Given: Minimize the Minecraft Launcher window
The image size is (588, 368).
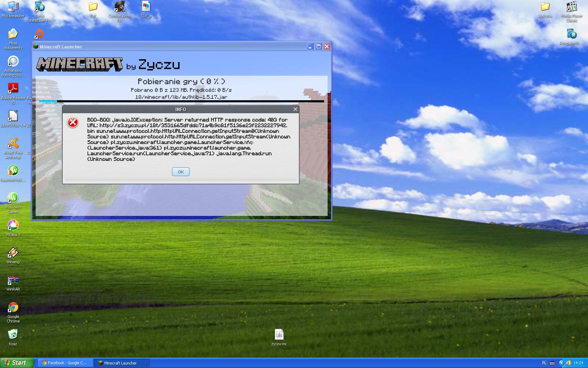Looking at the screenshot, I should click(x=310, y=47).
